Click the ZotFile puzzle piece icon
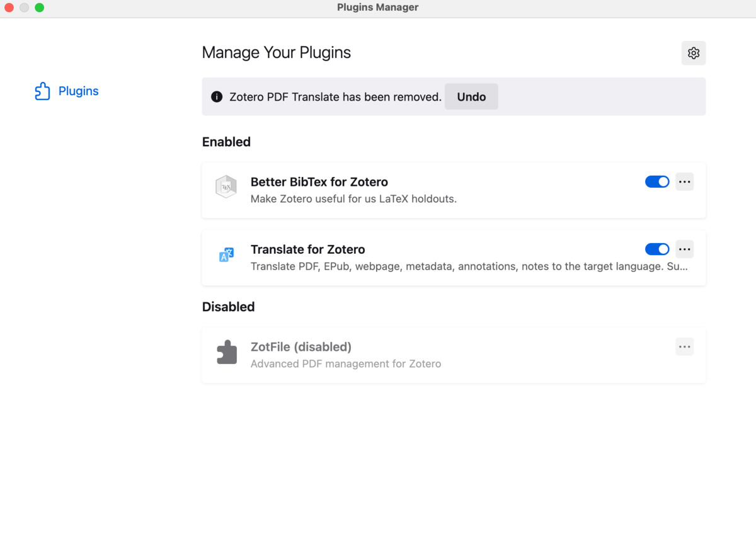 click(x=226, y=352)
